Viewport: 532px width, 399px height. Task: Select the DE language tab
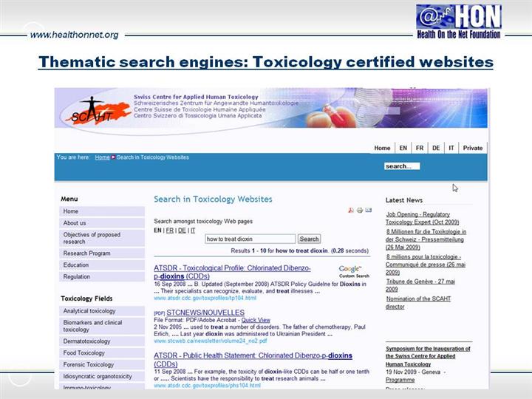436,148
